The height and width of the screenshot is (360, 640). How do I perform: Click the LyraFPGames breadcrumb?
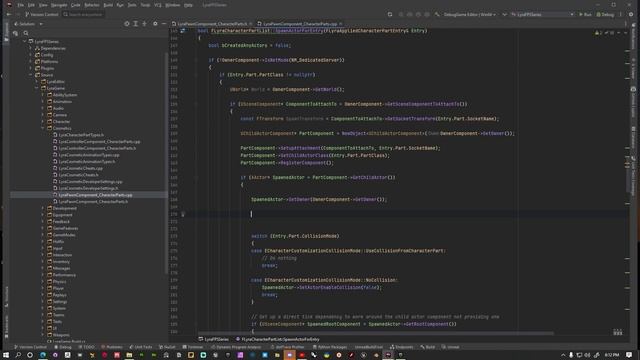point(214,339)
